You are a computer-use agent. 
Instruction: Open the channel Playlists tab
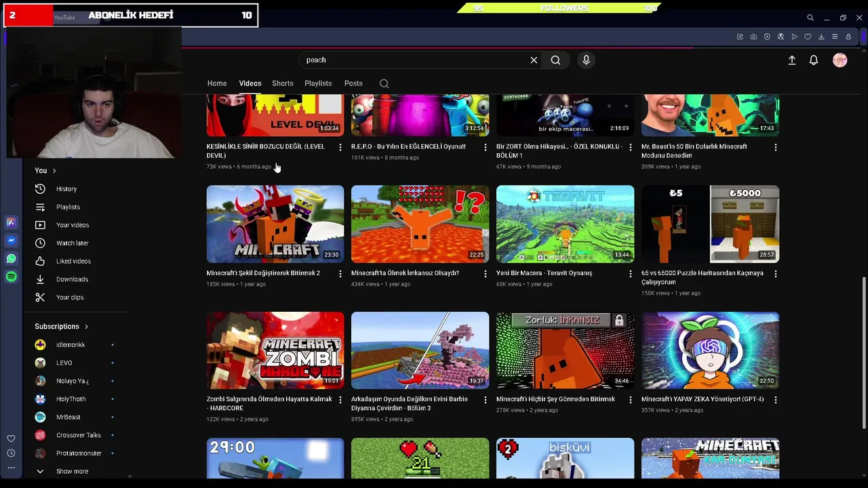(318, 83)
